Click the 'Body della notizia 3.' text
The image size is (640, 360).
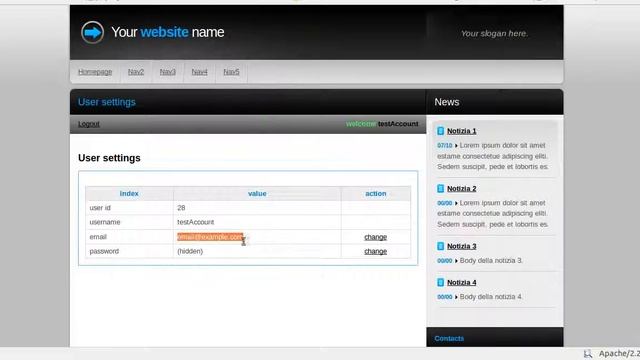pos(491,260)
